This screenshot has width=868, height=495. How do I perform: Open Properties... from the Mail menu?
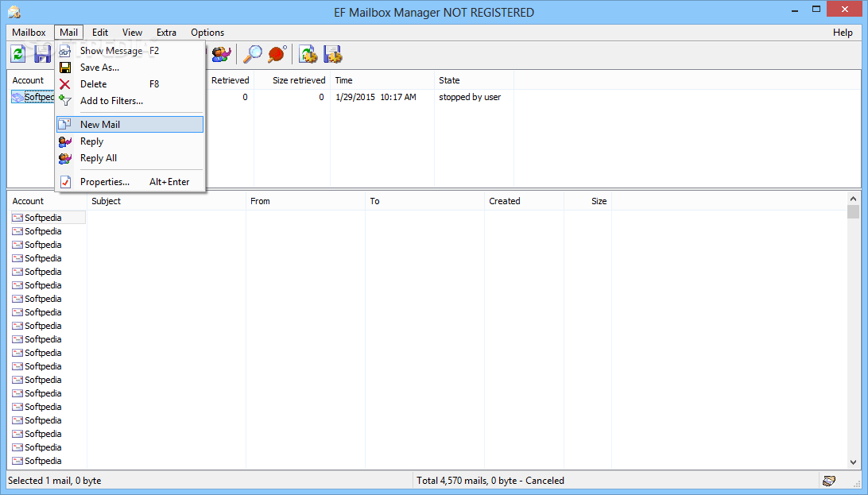[130, 182]
